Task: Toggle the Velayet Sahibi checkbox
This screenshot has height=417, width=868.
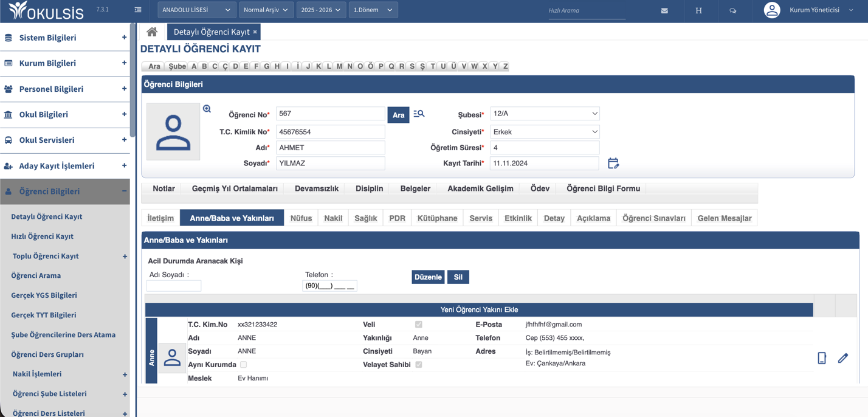Action: pyautogui.click(x=418, y=365)
